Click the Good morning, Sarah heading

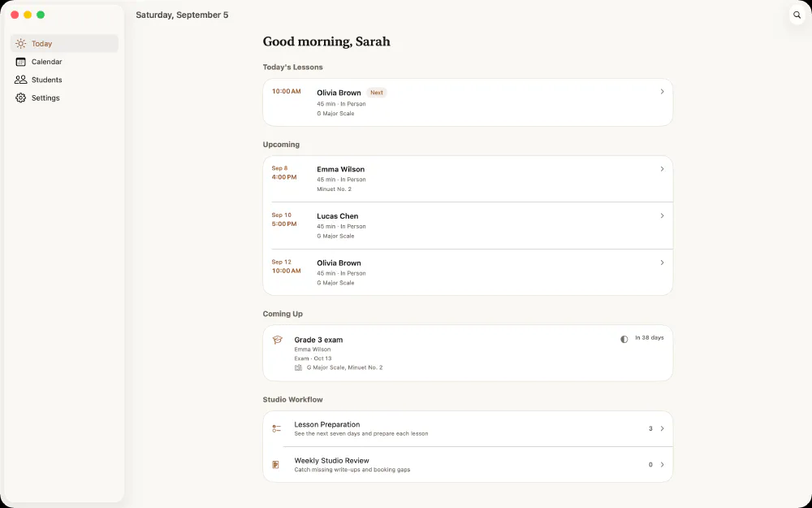(x=326, y=41)
